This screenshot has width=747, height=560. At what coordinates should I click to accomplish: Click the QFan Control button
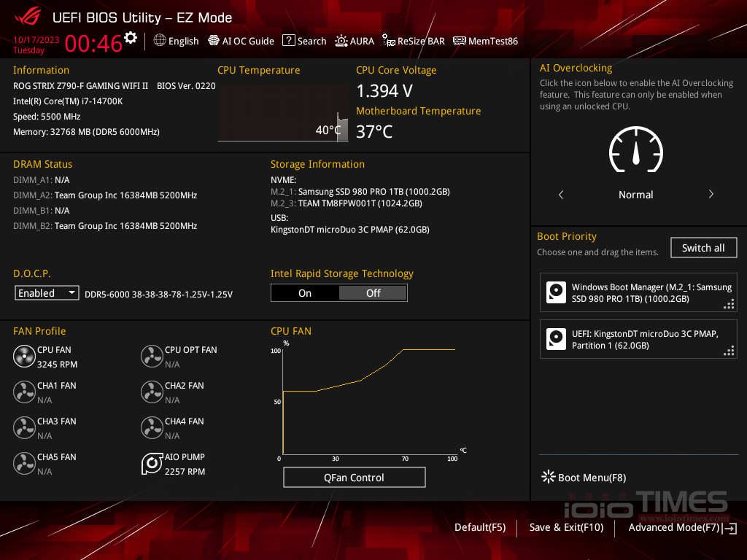pos(355,477)
